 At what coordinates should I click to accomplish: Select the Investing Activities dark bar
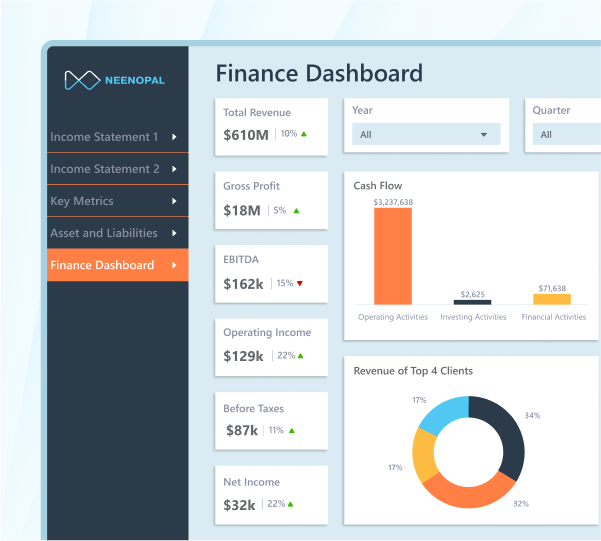[x=472, y=302]
